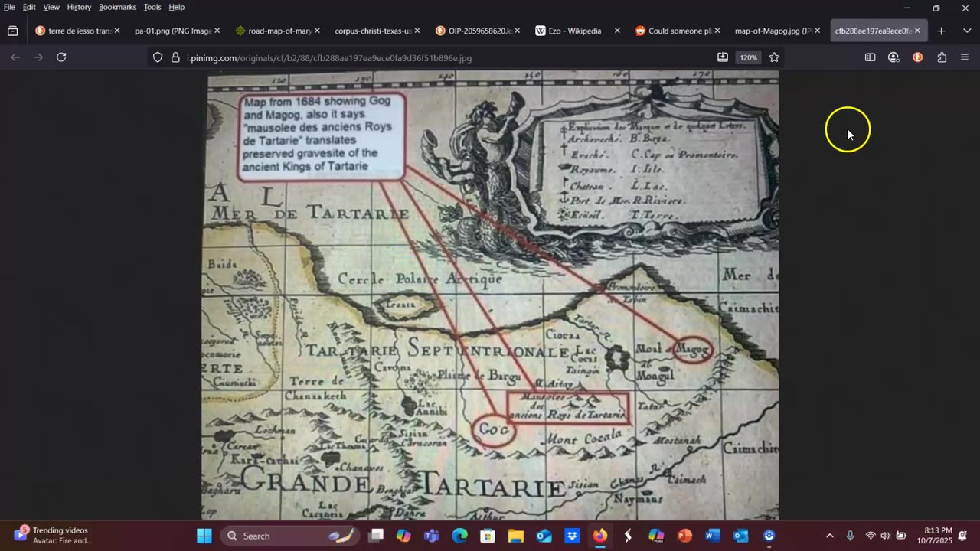Open Firefox account icon
980x551 pixels.
(893, 57)
